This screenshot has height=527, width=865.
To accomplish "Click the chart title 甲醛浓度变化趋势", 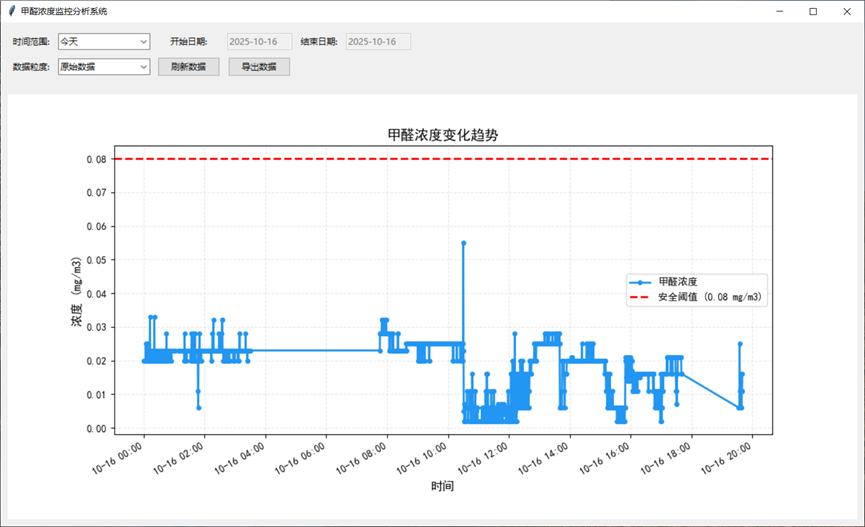I will click(442, 136).
